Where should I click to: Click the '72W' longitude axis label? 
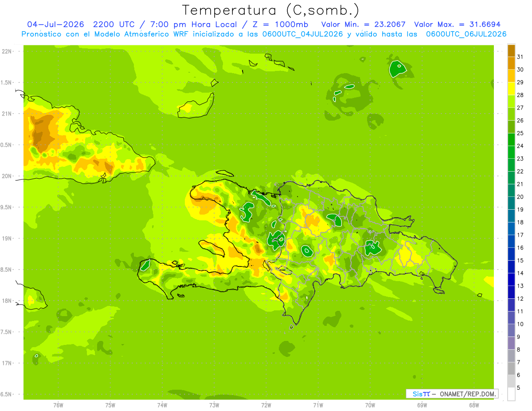coord(266,405)
